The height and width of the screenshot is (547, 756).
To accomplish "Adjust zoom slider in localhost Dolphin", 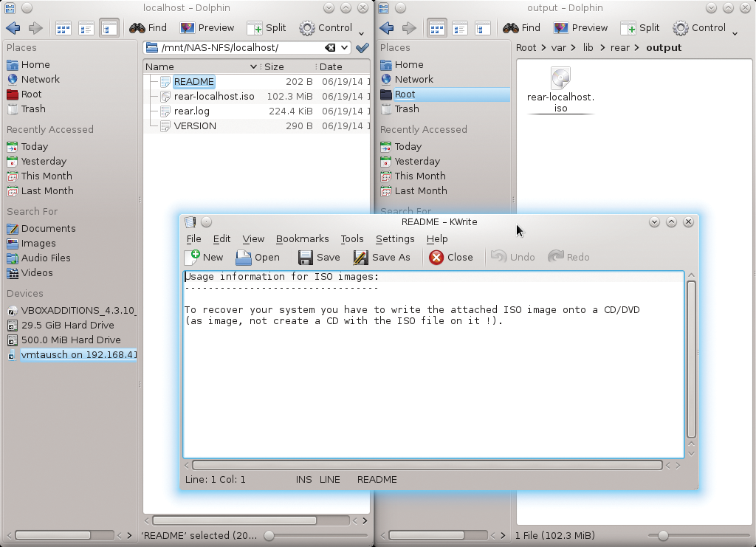I will click(x=269, y=535).
